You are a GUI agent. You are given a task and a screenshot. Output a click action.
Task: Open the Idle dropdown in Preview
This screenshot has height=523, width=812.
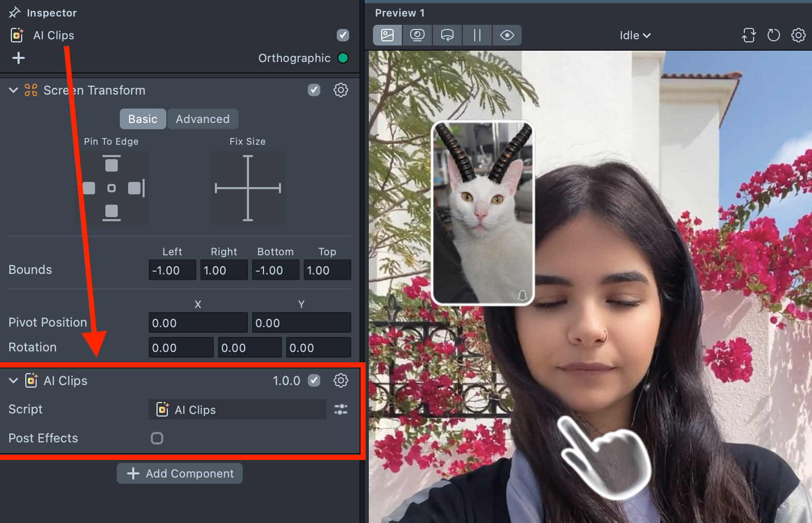pos(635,35)
